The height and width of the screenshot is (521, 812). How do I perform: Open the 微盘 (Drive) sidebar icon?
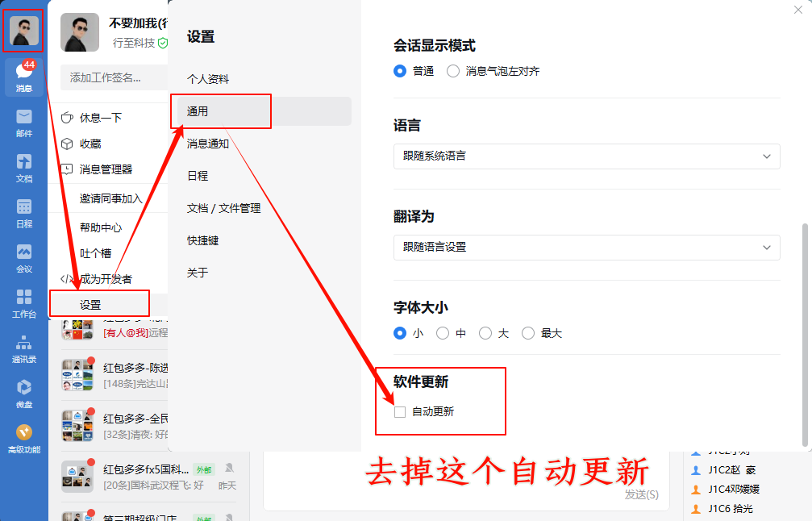(x=23, y=393)
